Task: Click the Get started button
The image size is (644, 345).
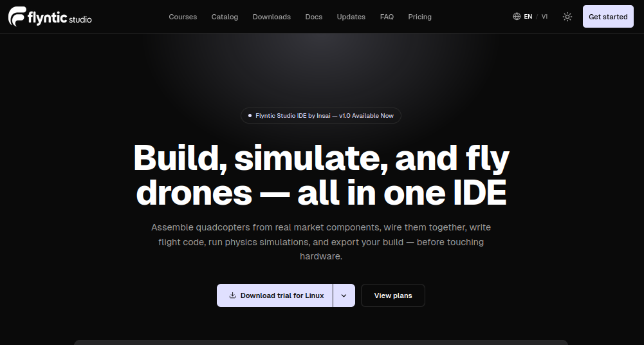Action: click(x=608, y=17)
